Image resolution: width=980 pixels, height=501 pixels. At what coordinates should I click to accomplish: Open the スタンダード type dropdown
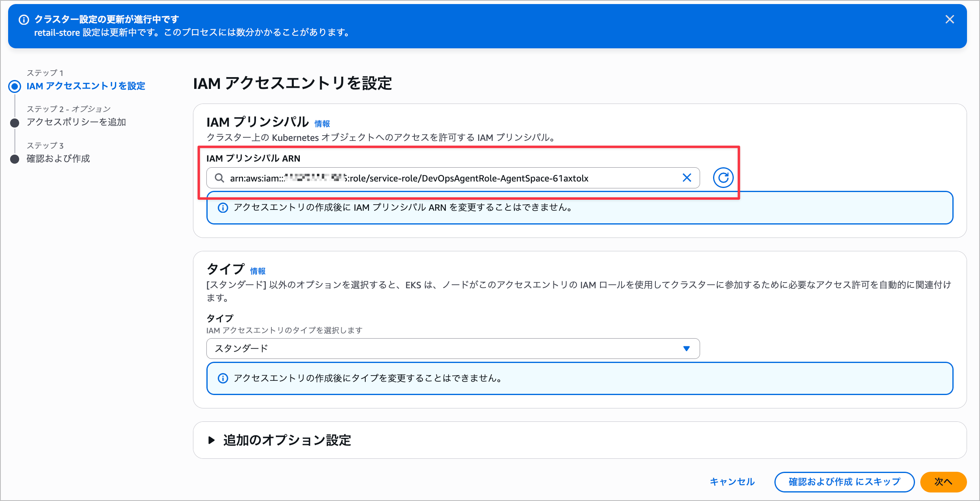pos(447,348)
